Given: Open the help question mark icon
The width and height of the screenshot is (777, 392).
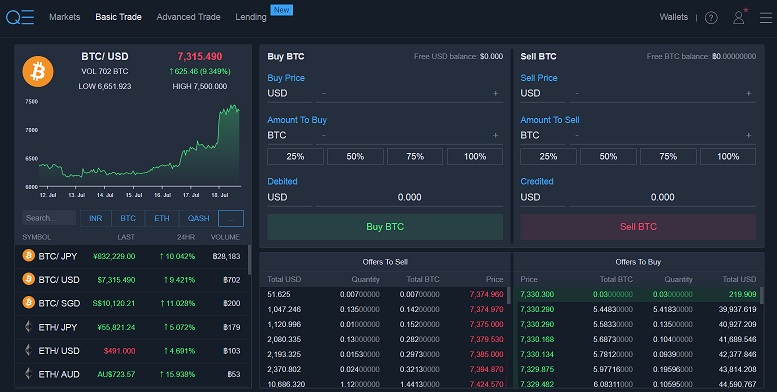Looking at the screenshot, I should coord(711,18).
